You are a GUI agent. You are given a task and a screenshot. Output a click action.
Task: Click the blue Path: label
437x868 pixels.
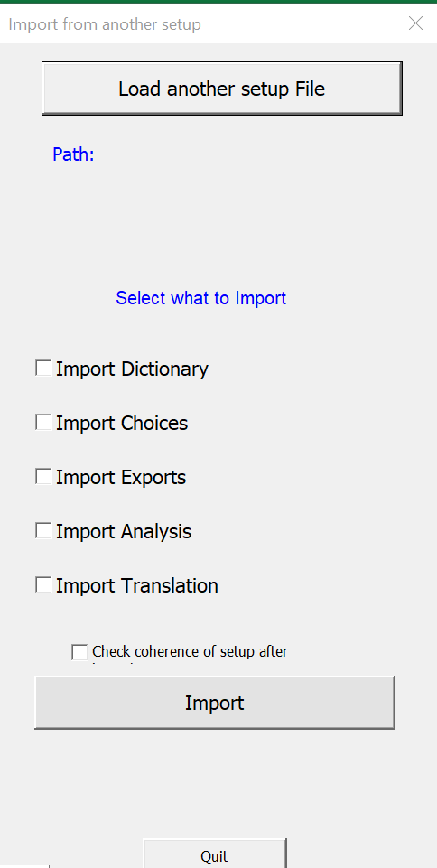73,154
